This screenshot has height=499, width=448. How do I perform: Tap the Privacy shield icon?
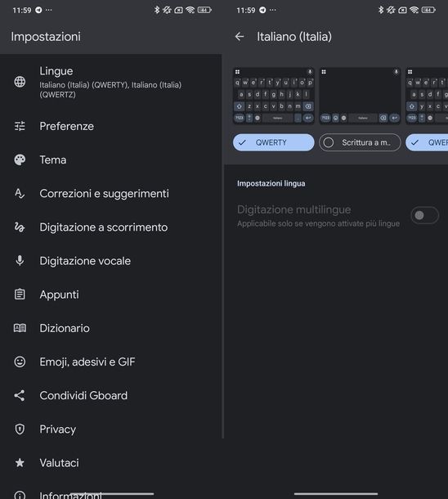pyautogui.click(x=20, y=429)
